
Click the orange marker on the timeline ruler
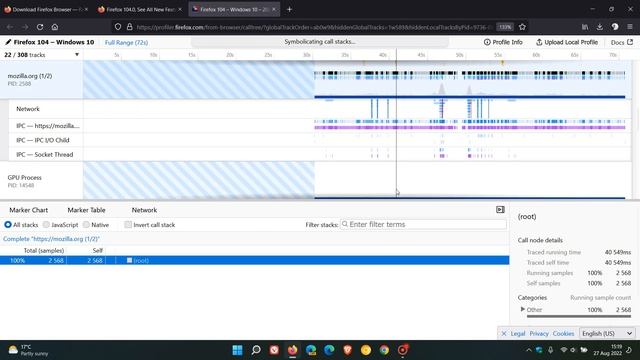pyautogui.click(x=502, y=62)
